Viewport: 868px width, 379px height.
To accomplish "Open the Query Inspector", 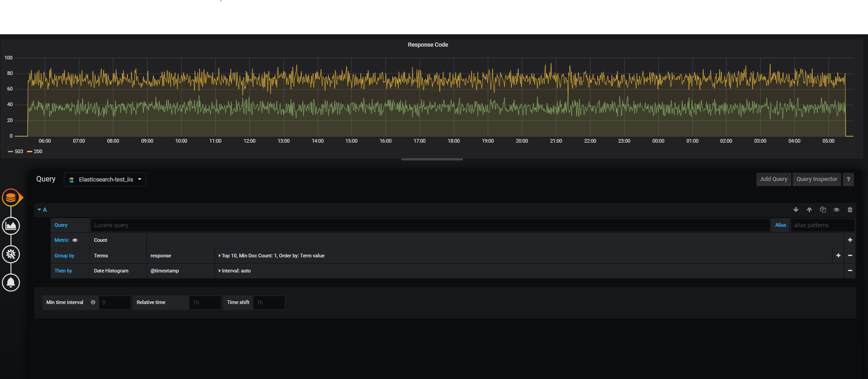I will pos(816,180).
